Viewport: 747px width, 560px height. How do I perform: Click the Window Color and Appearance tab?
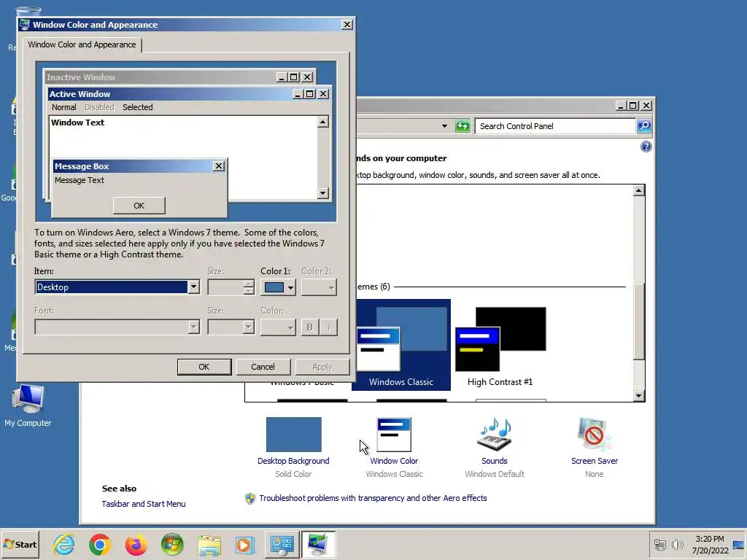coord(82,44)
